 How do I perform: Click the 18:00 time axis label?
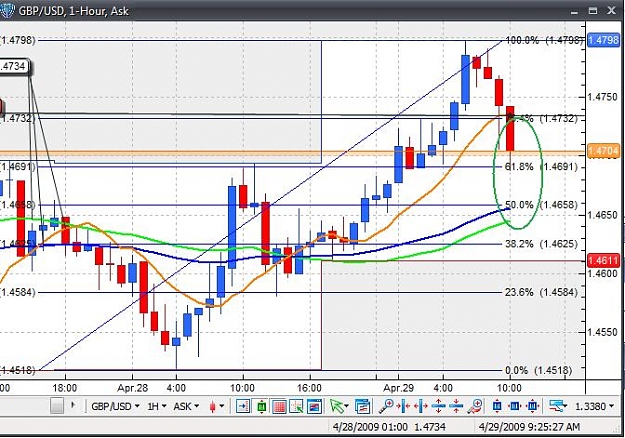[65, 388]
